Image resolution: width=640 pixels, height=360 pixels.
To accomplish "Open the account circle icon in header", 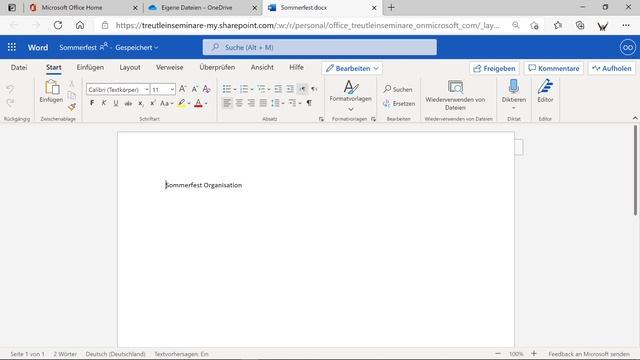I will (628, 47).
